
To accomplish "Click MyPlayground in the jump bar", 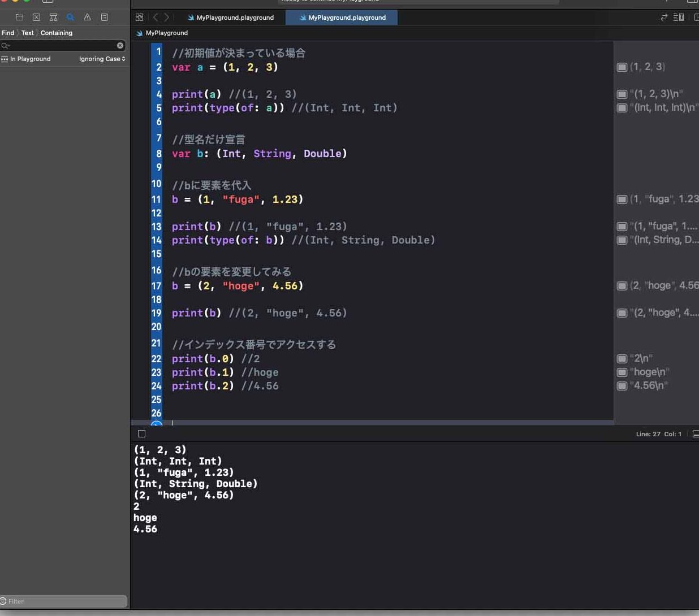I will click(166, 33).
